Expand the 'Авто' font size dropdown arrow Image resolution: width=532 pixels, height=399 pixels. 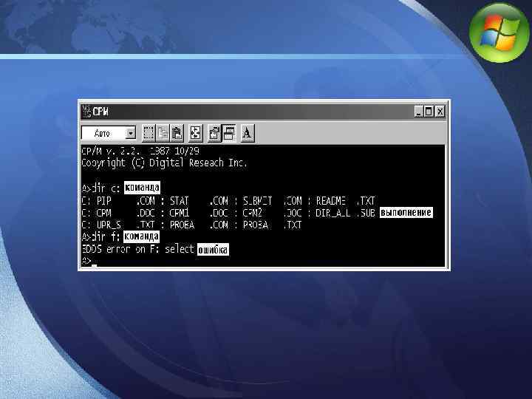pyautogui.click(x=130, y=133)
